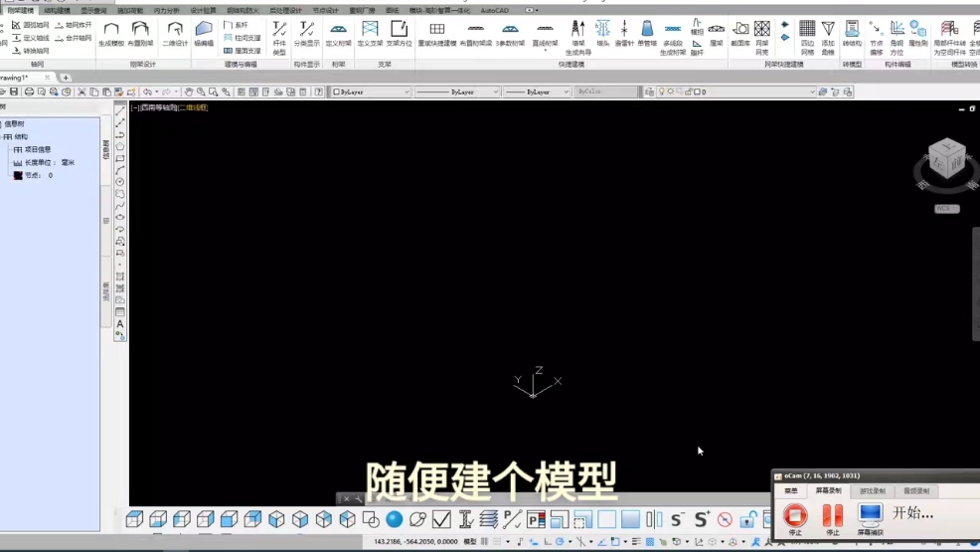Image resolution: width=980 pixels, height=552 pixels.
Task: Click the red stop record button in oCam
Action: (795, 516)
